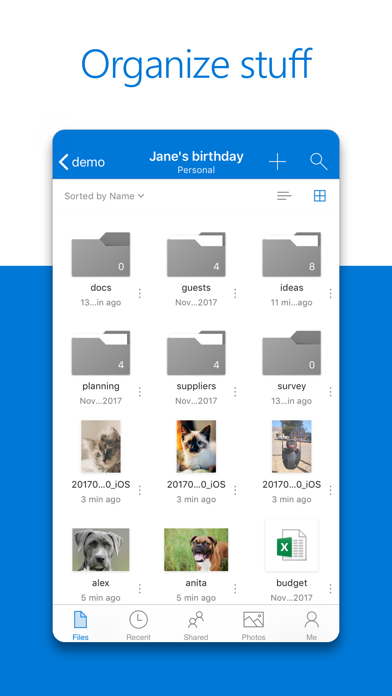This screenshot has height=696, width=392.
Task: Open the suppliers folder
Action: (x=196, y=353)
